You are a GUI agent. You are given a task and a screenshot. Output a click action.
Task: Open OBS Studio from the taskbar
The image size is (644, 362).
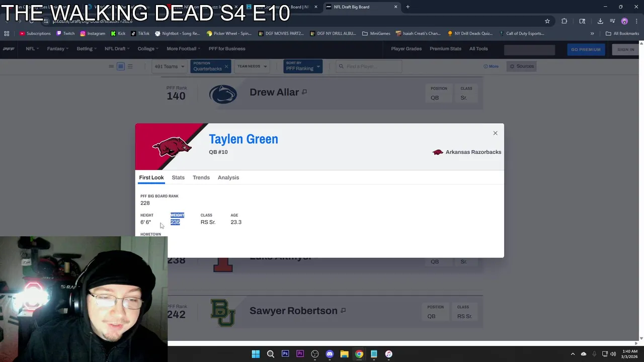coord(315,354)
